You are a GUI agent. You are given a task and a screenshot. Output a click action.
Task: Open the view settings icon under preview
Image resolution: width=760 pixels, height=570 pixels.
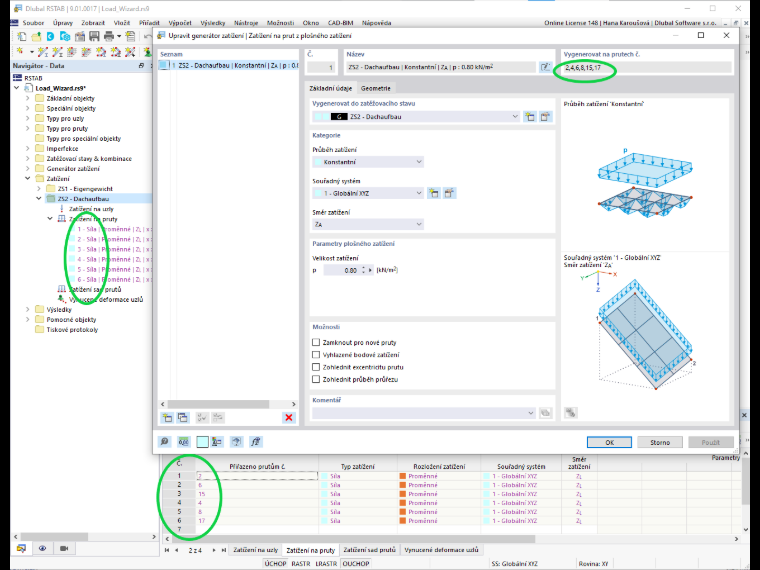point(570,413)
